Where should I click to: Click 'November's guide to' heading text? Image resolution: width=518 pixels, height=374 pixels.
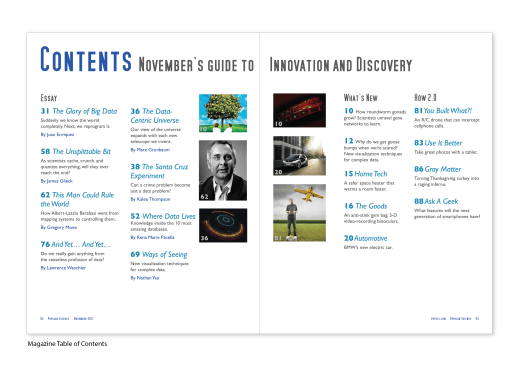point(196,65)
